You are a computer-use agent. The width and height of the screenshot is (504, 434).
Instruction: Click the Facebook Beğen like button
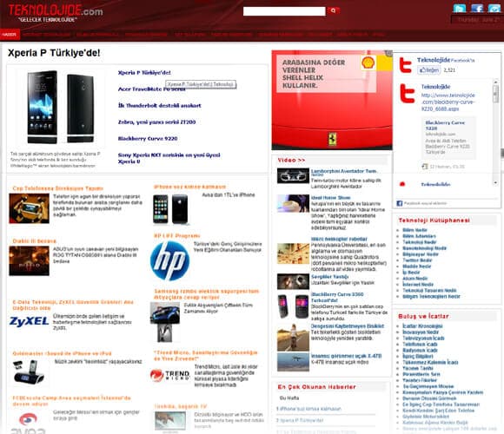pos(428,70)
